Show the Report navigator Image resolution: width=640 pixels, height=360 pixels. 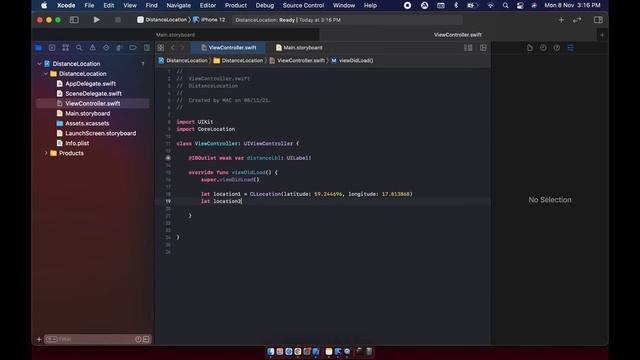click(147, 48)
